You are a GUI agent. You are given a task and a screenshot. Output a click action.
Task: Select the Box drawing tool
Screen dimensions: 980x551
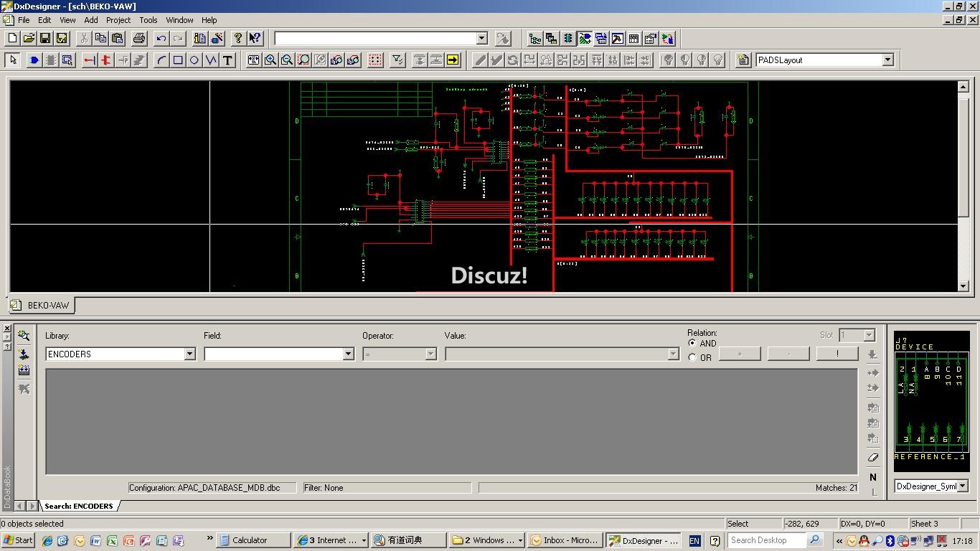[178, 60]
